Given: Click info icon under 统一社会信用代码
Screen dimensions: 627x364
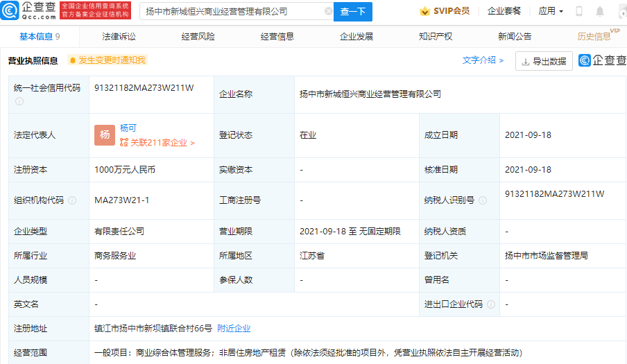Looking at the screenshot, I should [19, 101].
